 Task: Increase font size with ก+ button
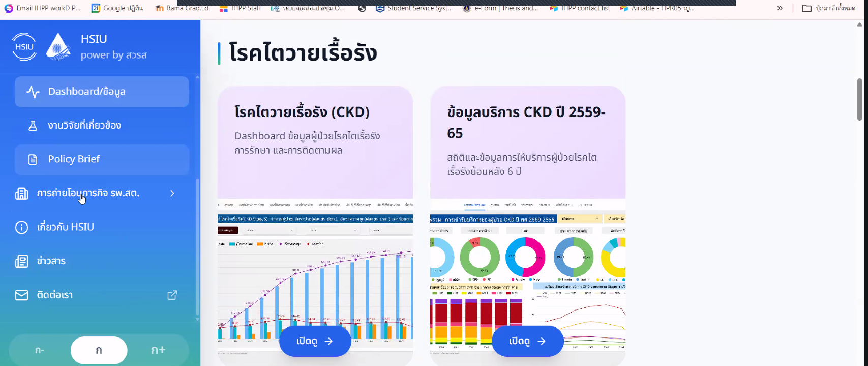158,350
